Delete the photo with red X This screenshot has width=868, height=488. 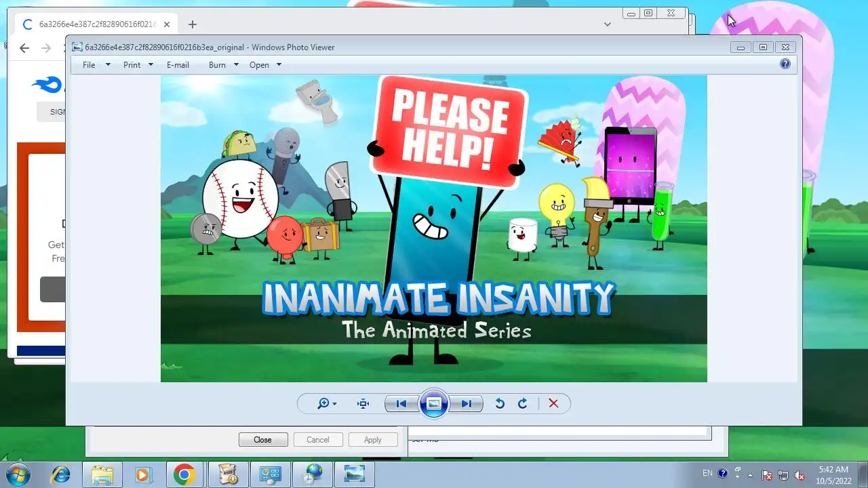(x=553, y=403)
